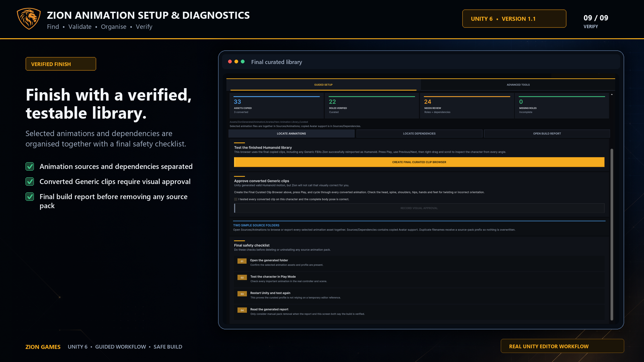The height and width of the screenshot is (362, 644).
Task: Click the 01 step badge
Action: click(242, 261)
